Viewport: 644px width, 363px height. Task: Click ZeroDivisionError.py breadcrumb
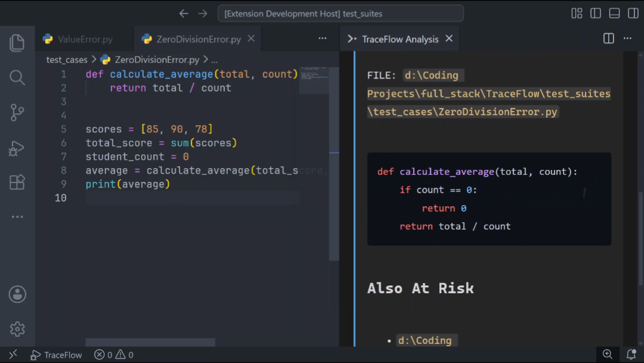tap(157, 60)
